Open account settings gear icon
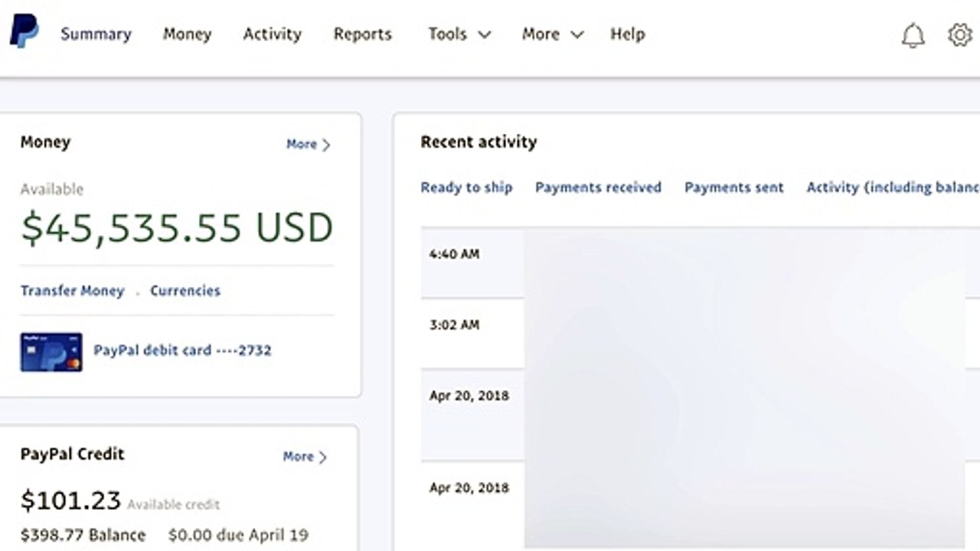This screenshot has width=980, height=551. (x=959, y=35)
